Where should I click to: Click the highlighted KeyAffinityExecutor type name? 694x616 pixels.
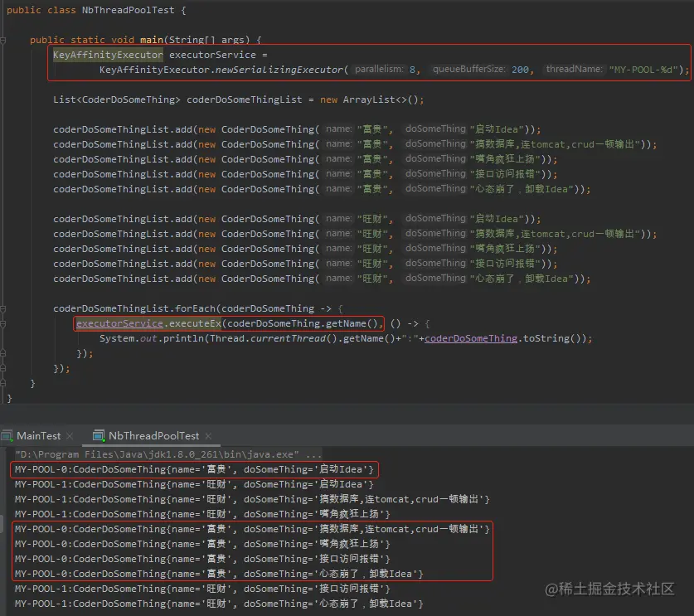pyautogui.click(x=108, y=55)
